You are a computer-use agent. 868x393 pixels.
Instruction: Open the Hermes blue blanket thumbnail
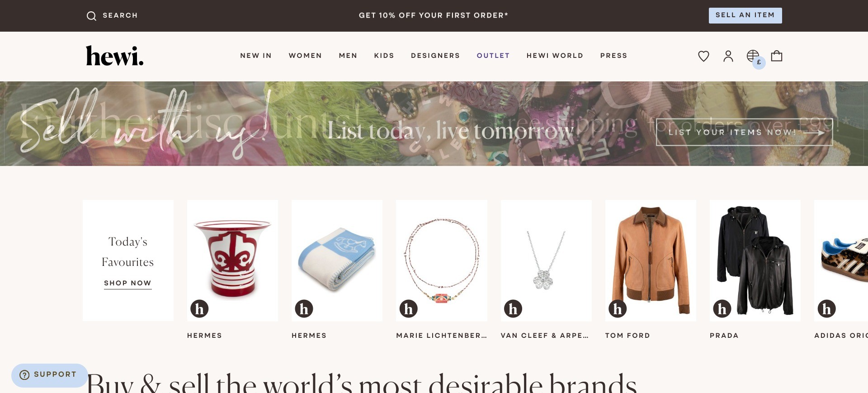coord(337,260)
